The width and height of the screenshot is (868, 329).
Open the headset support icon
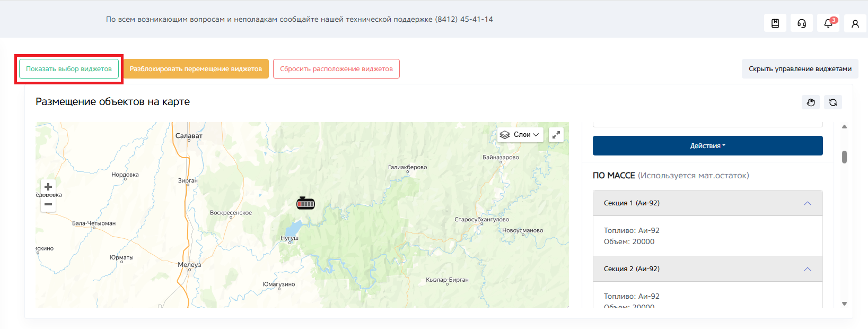802,23
